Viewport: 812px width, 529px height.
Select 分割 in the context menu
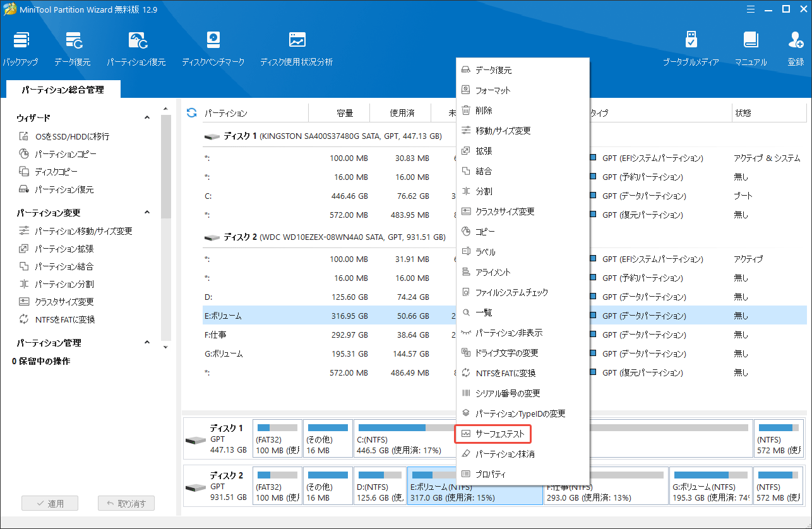pyautogui.click(x=523, y=191)
